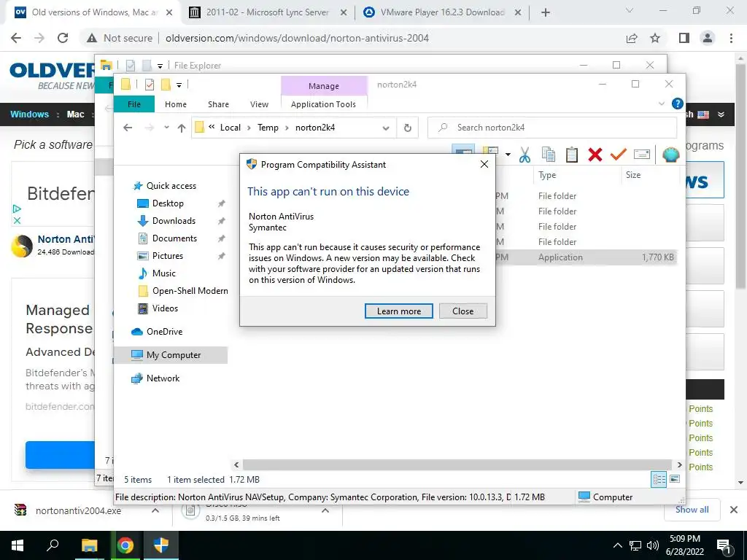Click browser page vertical scrollbar
The image size is (747, 560).
point(740,176)
